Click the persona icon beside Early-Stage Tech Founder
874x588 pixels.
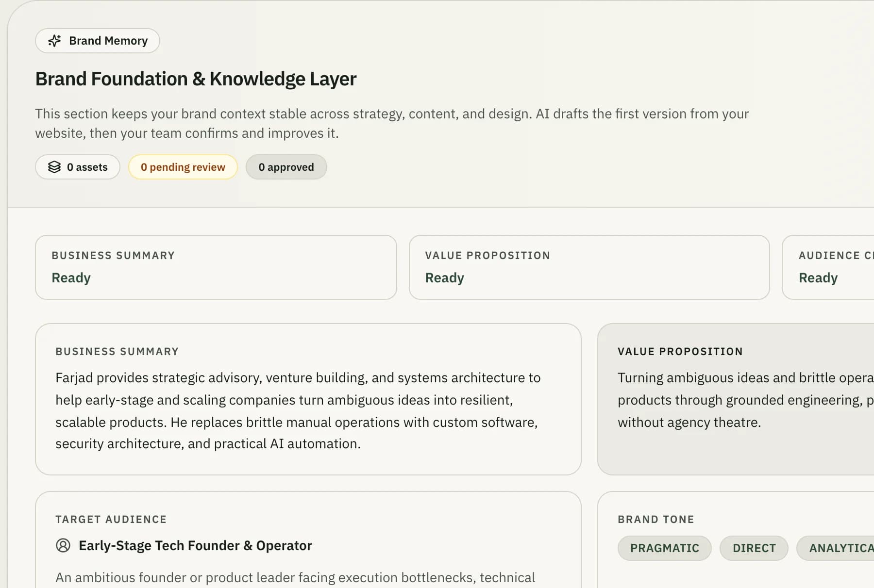(63, 545)
